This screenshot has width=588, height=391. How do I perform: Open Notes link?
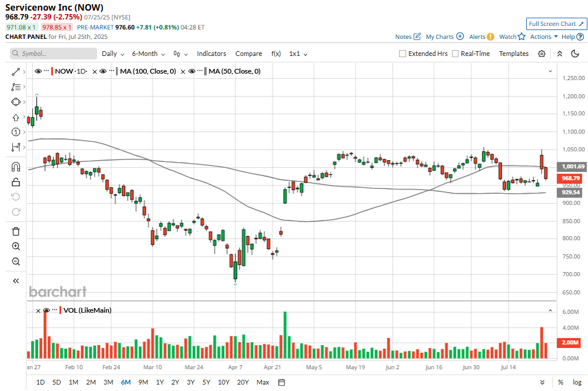pos(408,37)
